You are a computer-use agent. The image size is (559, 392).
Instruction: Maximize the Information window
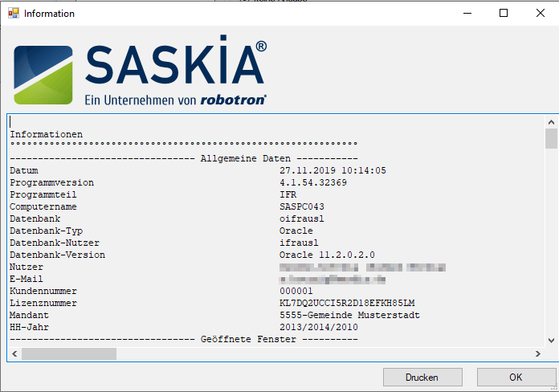click(x=504, y=13)
